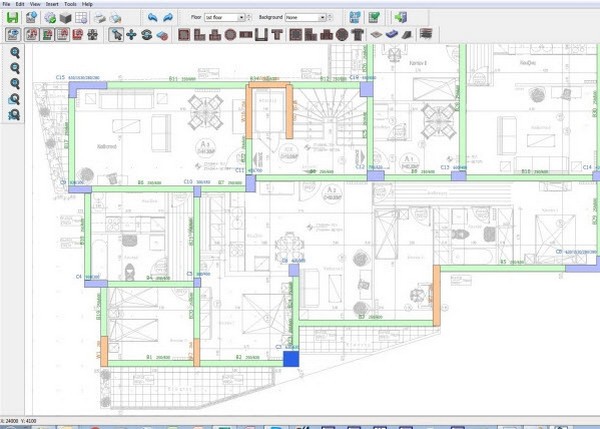Insert a U-shaped wall section
Image resolution: width=600 pixels, height=429 pixels.
pos(261,35)
